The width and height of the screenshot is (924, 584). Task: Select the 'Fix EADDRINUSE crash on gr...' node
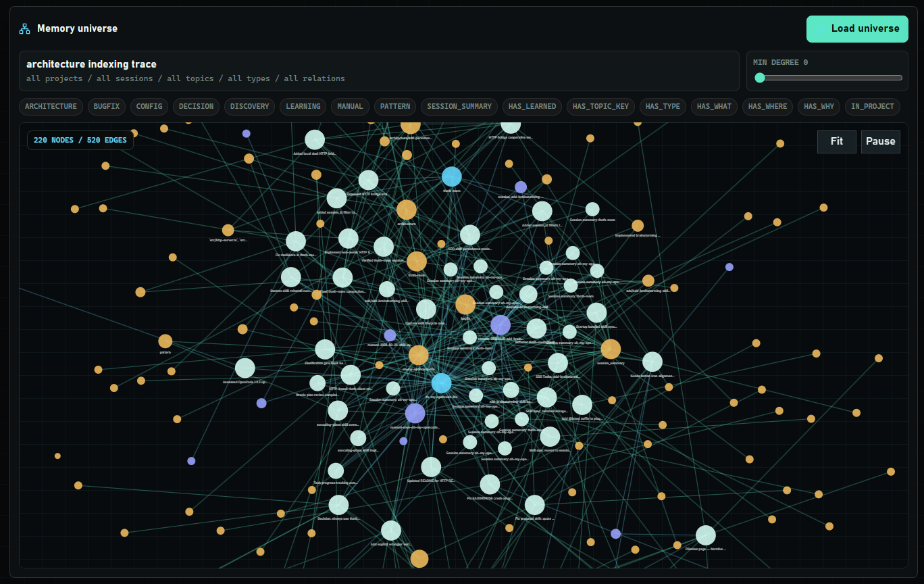(x=490, y=485)
